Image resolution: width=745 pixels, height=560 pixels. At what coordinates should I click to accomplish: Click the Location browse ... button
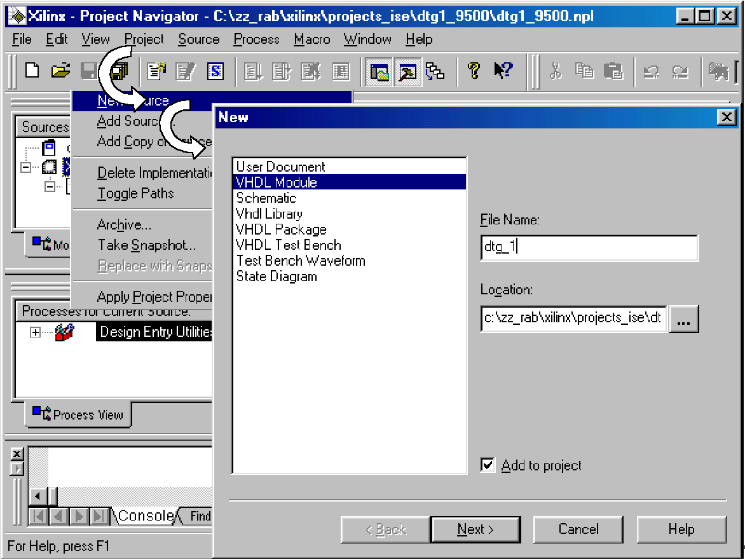point(683,318)
